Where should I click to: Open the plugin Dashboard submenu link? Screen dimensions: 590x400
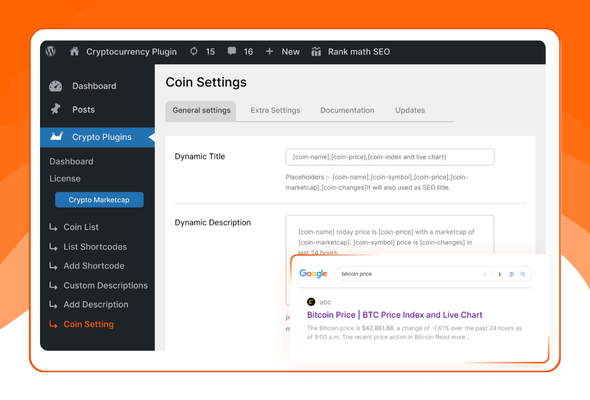(x=71, y=161)
